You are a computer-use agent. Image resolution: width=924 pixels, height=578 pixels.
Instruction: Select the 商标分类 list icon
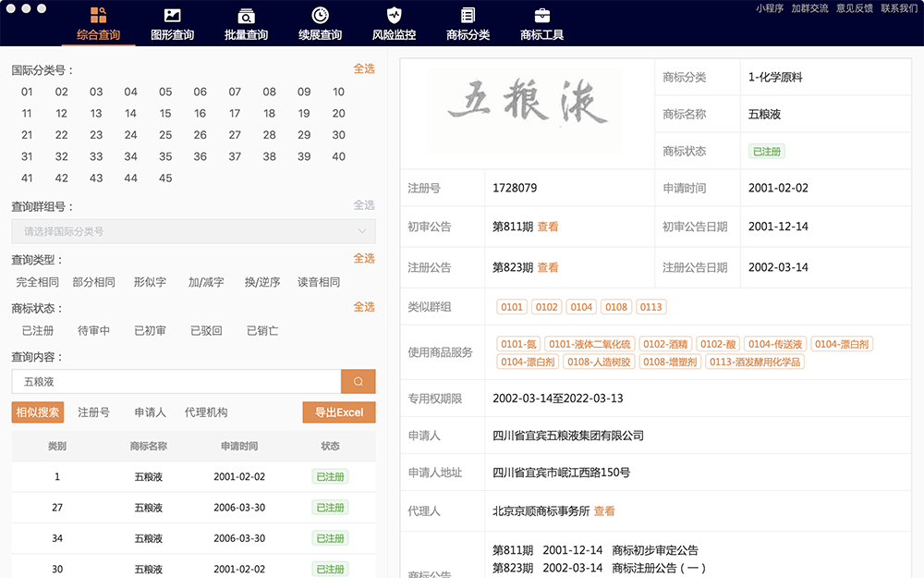[468, 16]
